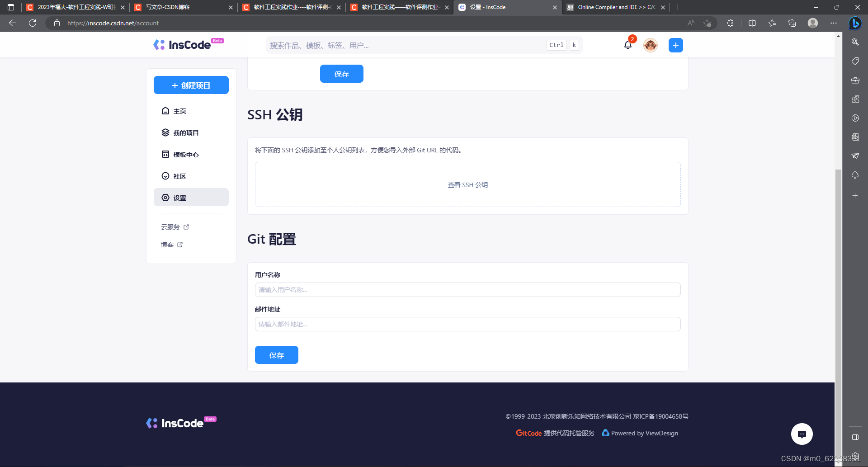Select 主页 in the InsCode sidebar
Screen dimensions: 868x467
click(x=179, y=111)
